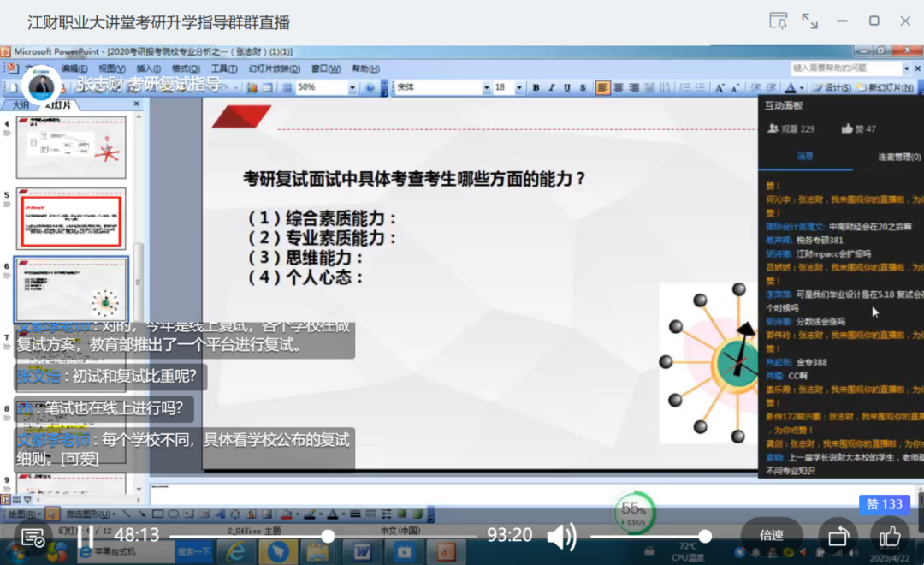
Task: Open the font color icon
Action: tap(791, 87)
